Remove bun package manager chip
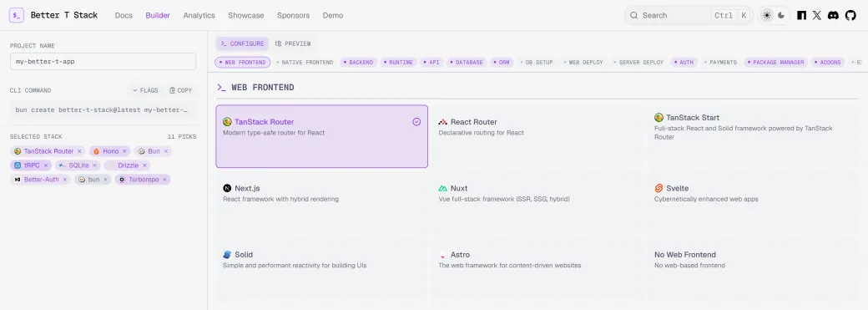This screenshot has height=310, width=868. click(x=105, y=180)
